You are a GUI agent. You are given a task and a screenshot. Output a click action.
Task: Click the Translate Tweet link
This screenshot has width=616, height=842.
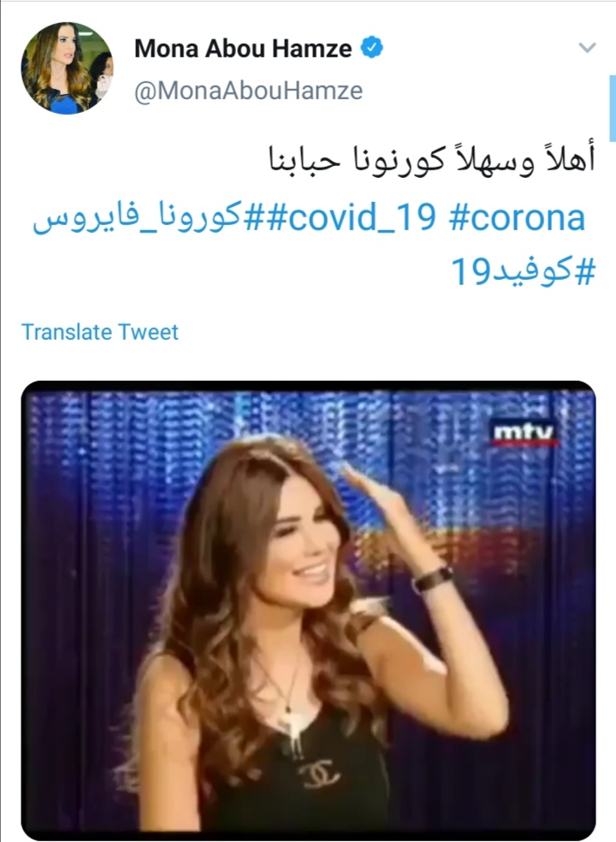[x=100, y=332]
